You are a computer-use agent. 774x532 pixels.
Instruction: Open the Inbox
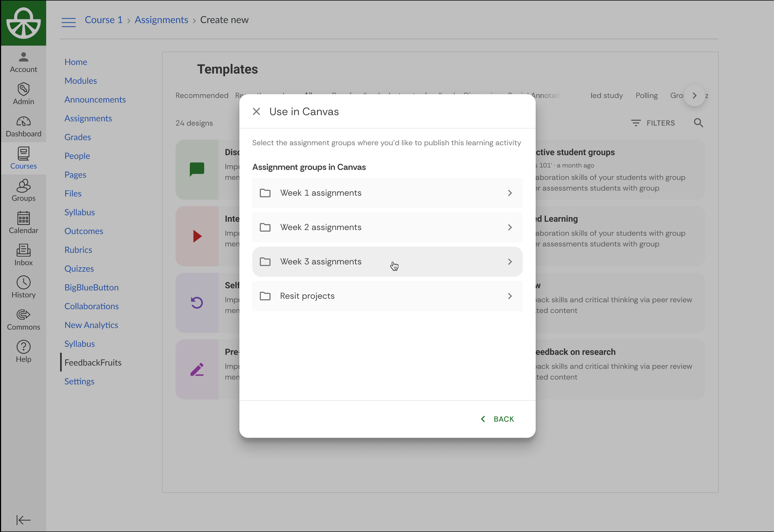coord(23,255)
